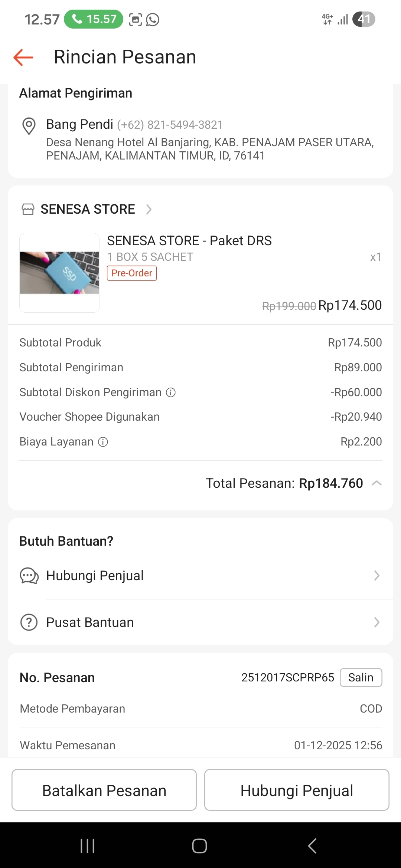The width and height of the screenshot is (401, 868).
Task: Tap the SENESA STORE shop icon
Action: coord(28,209)
